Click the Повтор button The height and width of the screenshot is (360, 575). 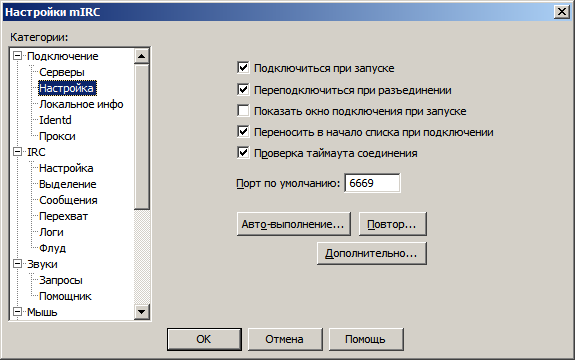coord(392,224)
